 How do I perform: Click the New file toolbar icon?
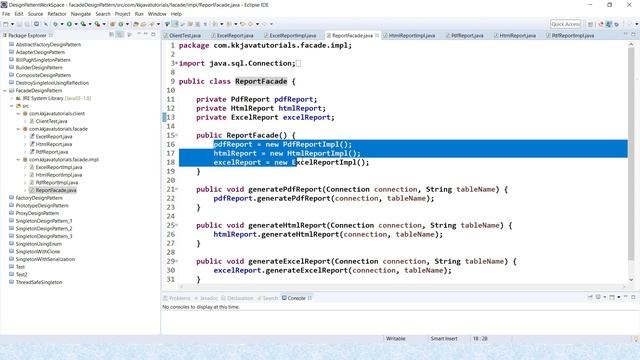point(6,24)
